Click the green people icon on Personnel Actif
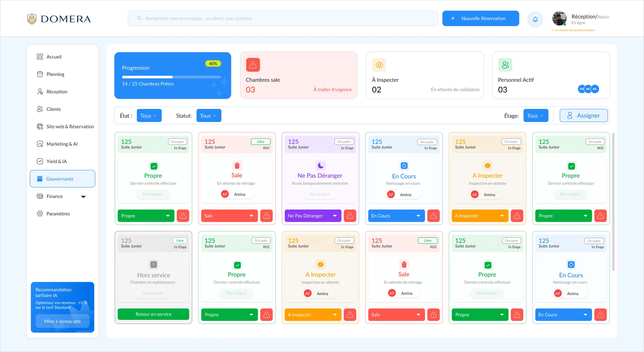This screenshot has width=644, height=352. [505, 65]
